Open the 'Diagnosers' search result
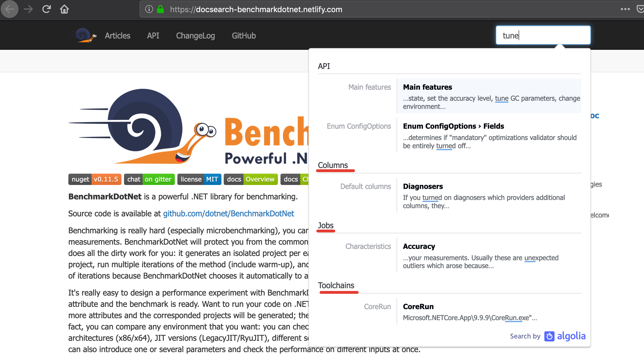 (489, 195)
